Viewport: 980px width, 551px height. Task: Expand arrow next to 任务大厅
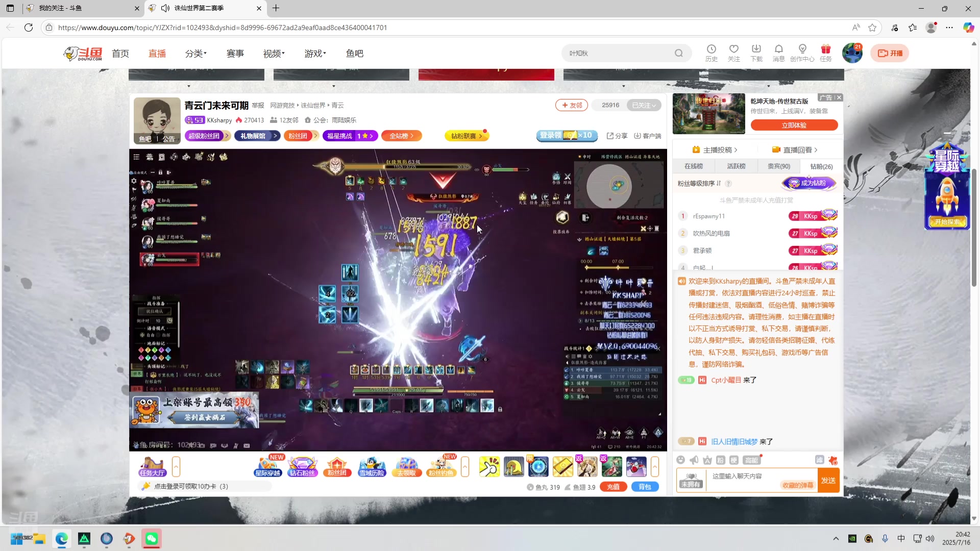click(176, 466)
